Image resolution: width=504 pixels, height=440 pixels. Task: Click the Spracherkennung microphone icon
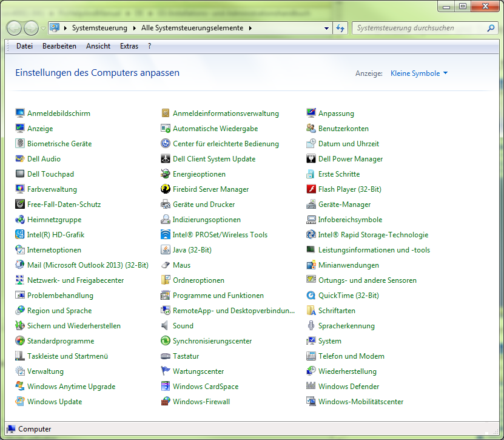pos(311,325)
